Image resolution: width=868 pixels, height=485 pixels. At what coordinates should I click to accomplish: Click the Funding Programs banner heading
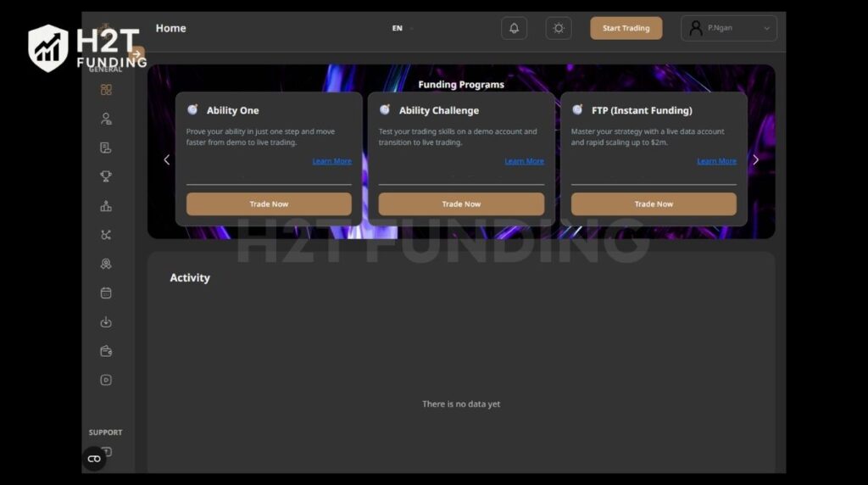pyautogui.click(x=461, y=85)
